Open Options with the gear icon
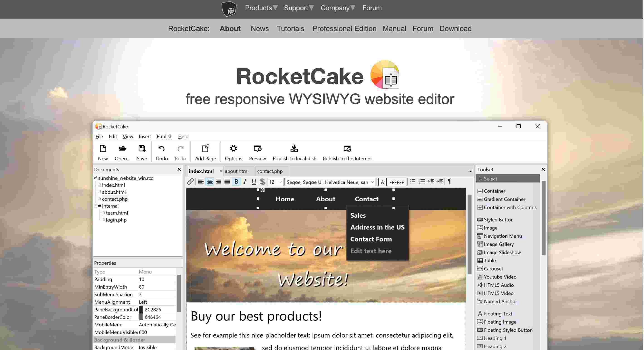The height and width of the screenshot is (350, 644). pyautogui.click(x=234, y=148)
